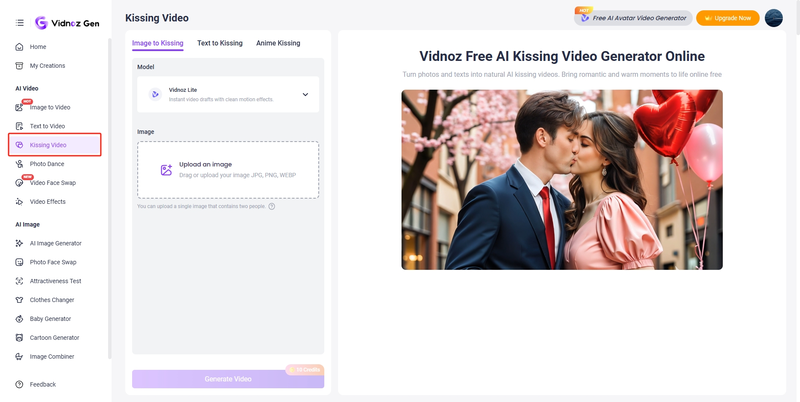Click the Photo Face Swap icon

tap(19, 262)
